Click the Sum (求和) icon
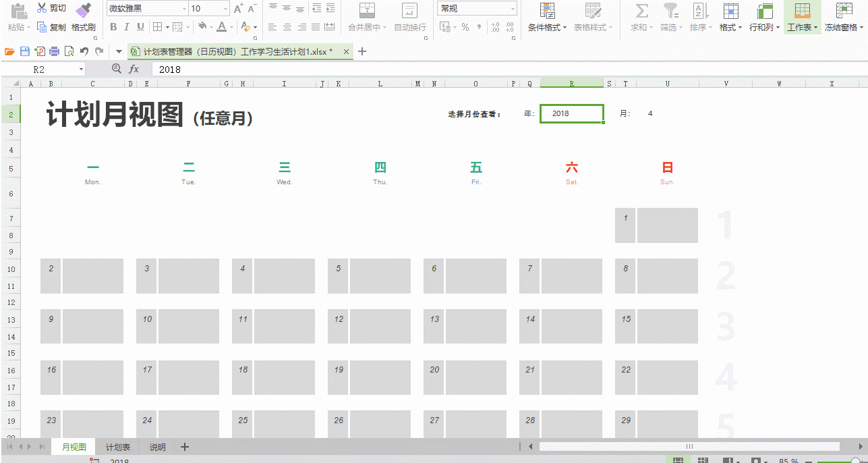The height and width of the screenshot is (463, 868). pos(642,11)
